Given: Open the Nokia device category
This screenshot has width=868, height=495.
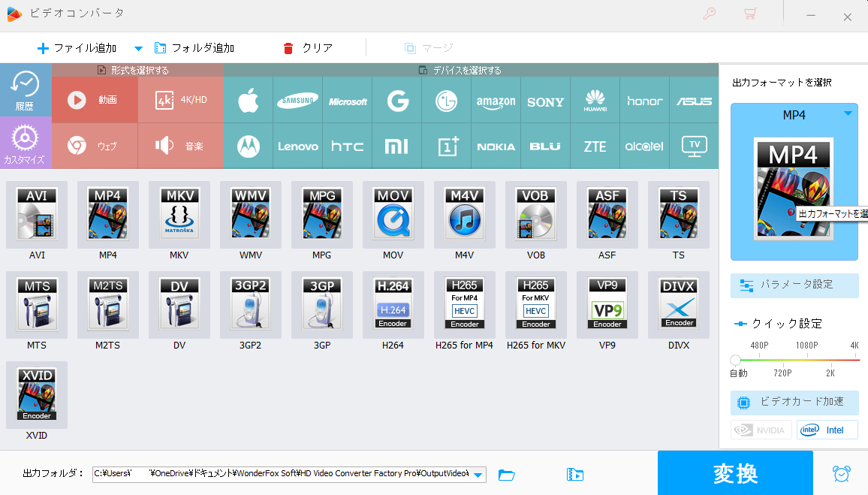Looking at the screenshot, I should click(496, 146).
